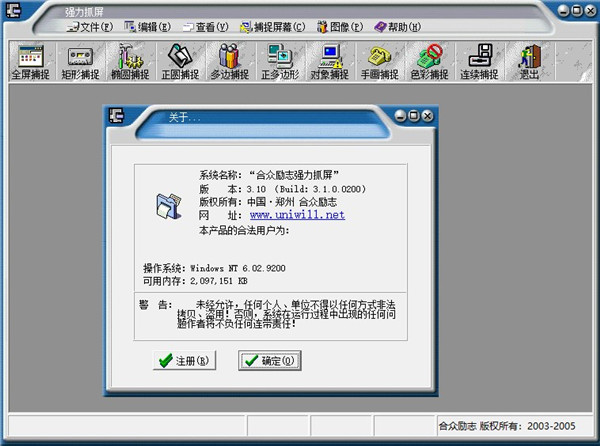Choose the 手画捕捉 freehand capture tool
Viewport: 600px width, 446px height.
click(381, 61)
